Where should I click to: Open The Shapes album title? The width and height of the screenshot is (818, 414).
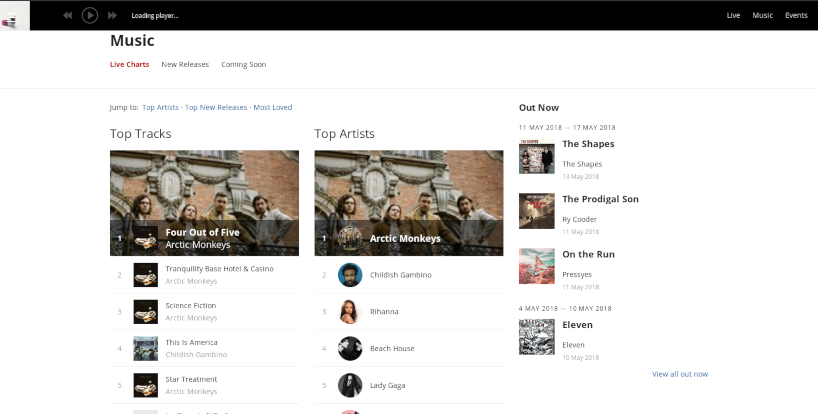click(588, 144)
